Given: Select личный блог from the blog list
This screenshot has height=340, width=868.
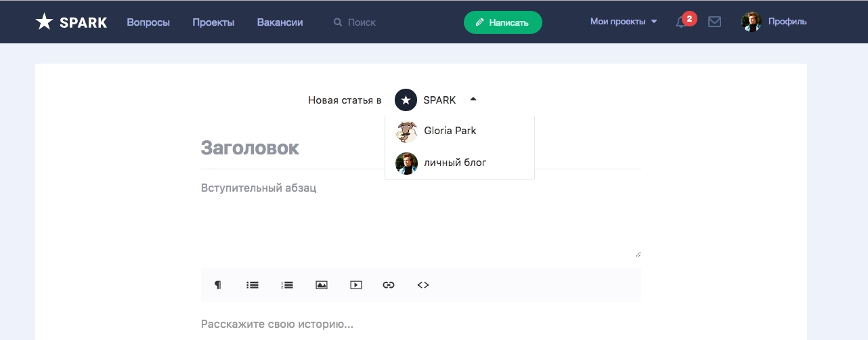Looking at the screenshot, I should pyautogui.click(x=460, y=163).
